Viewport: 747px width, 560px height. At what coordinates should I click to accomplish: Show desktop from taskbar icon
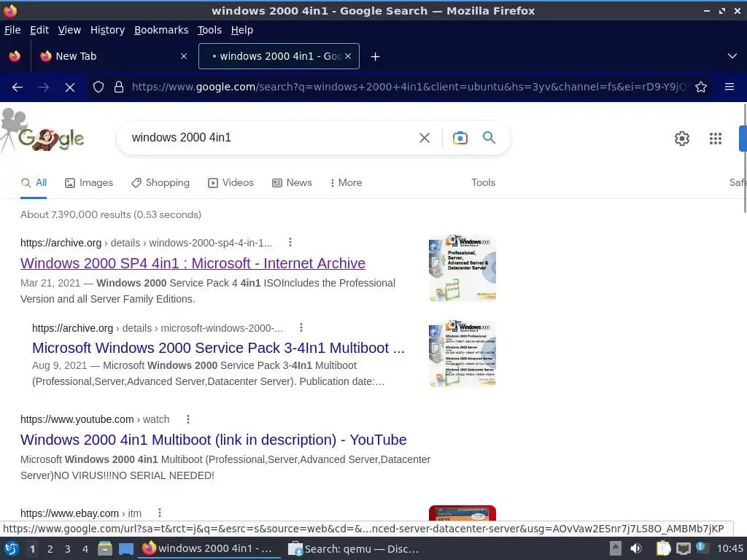point(126,549)
